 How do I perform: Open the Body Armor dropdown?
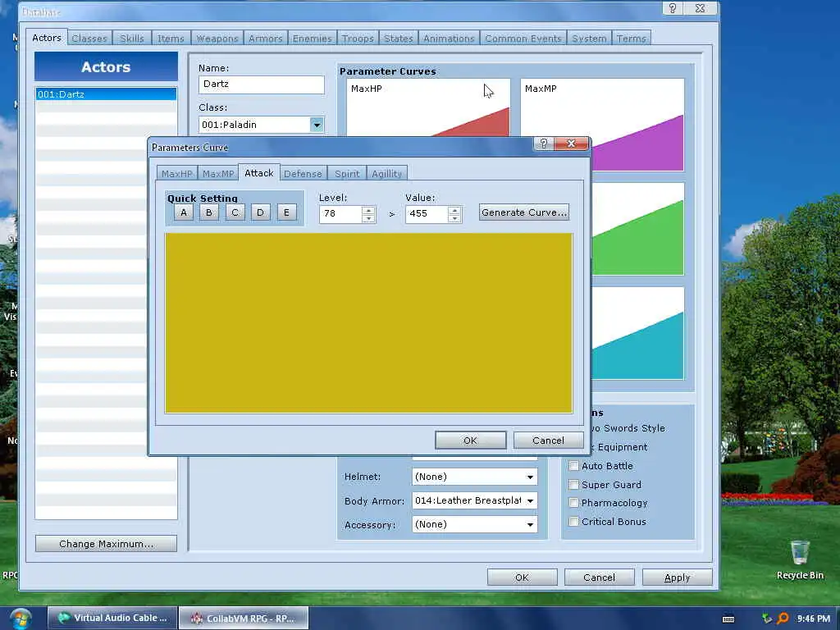pyautogui.click(x=475, y=501)
